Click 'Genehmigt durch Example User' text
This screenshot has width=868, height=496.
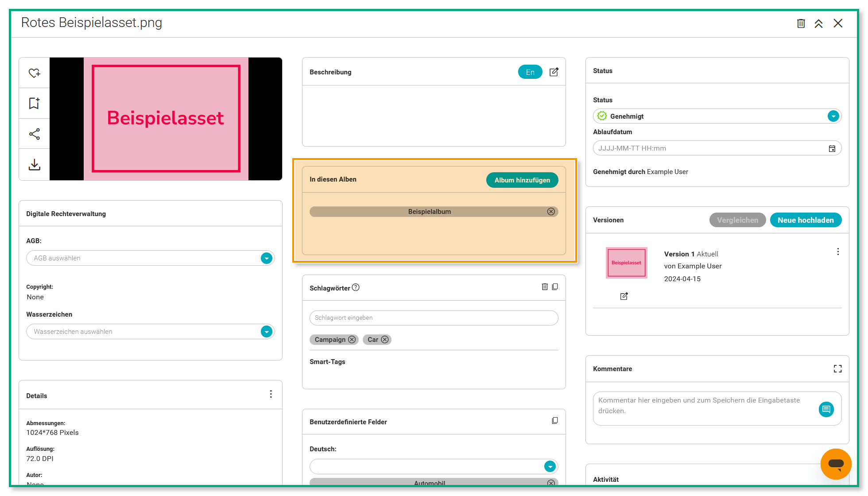click(640, 172)
